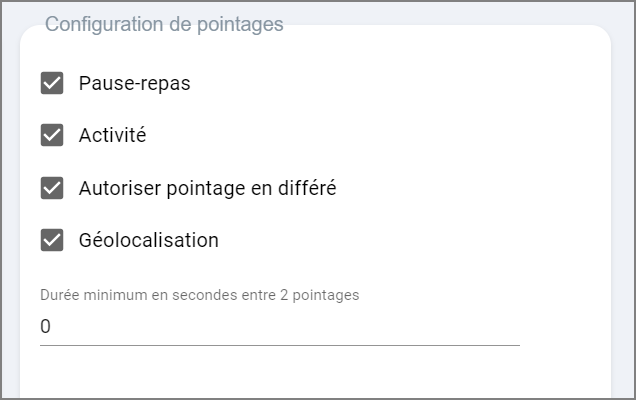Uncheck the Activité checkbox
The width and height of the screenshot is (636, 400).
click(x=52, y=135)
